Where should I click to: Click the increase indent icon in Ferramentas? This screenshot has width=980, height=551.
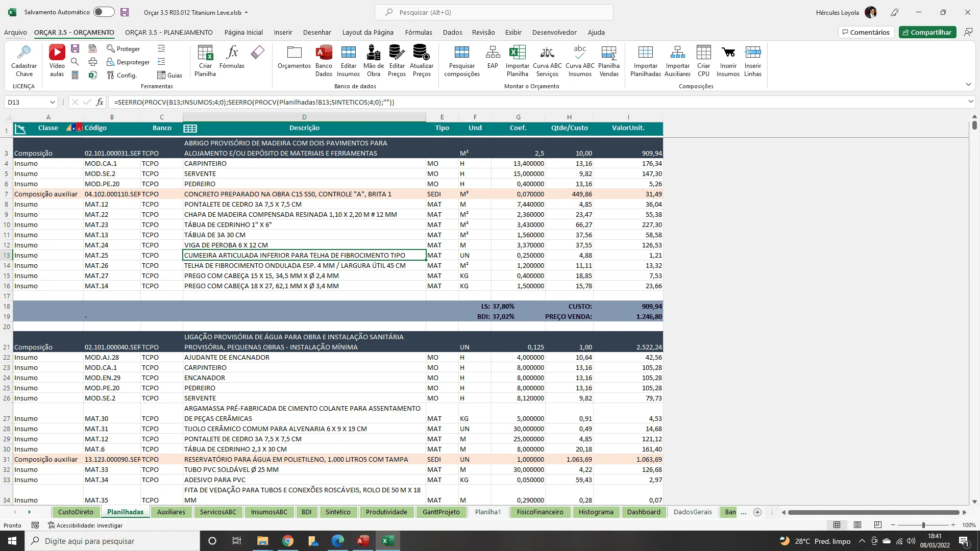[x=161, y=48]
